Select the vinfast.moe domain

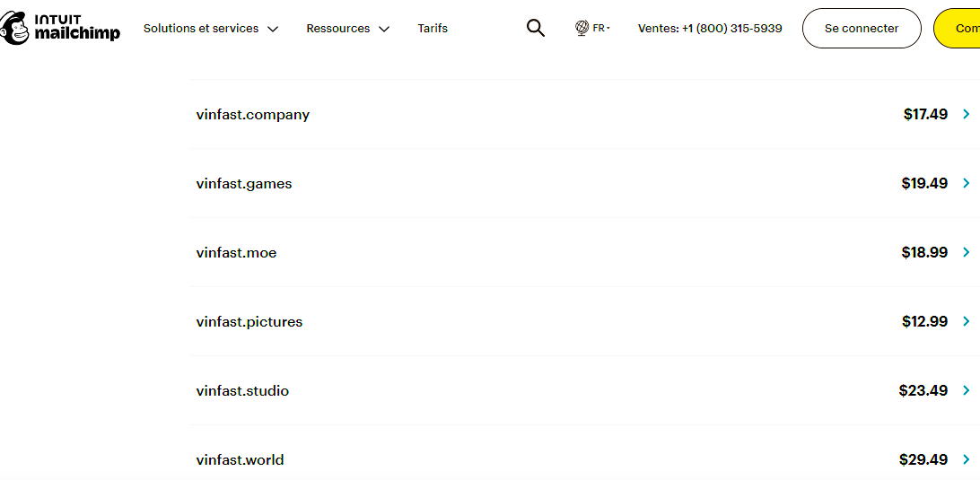236,253
